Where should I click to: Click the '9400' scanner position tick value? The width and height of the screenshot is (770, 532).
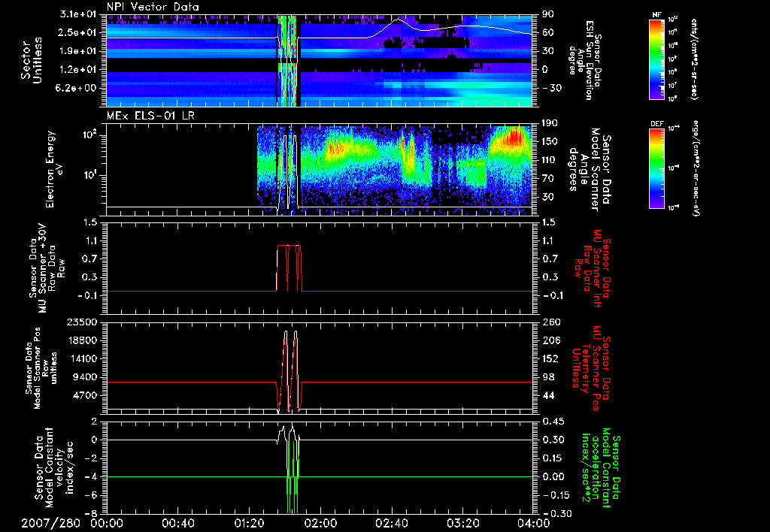tap(84, 377)
